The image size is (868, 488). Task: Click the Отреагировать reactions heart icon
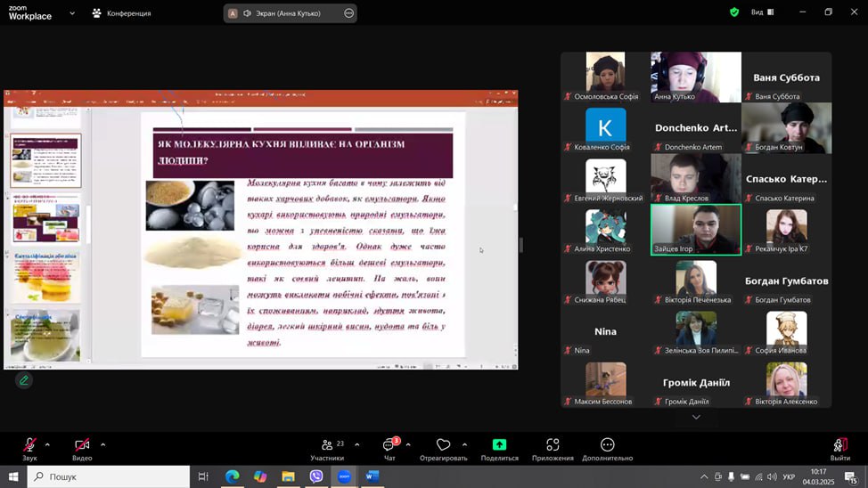(x=443, y=445)
